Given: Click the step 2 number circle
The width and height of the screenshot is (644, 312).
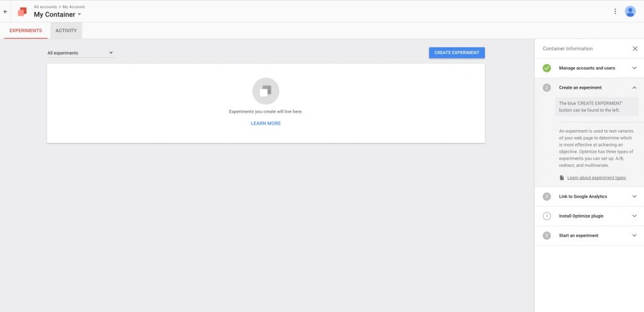Looking at the screenshot, I should (x=547, y=87).
